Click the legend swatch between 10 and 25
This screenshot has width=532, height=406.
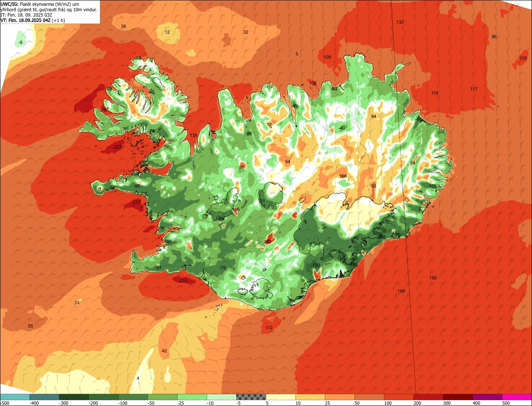pos(310,397)
